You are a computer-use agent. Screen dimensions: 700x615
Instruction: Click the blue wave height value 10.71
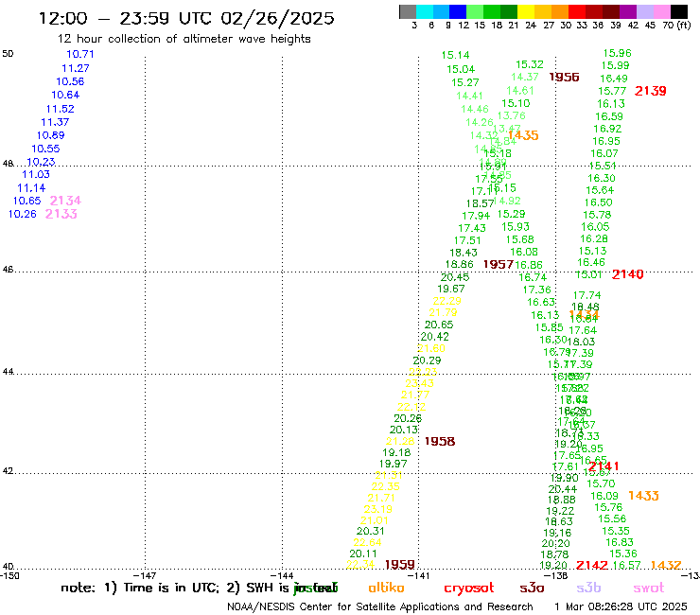[x=80, y=54]
